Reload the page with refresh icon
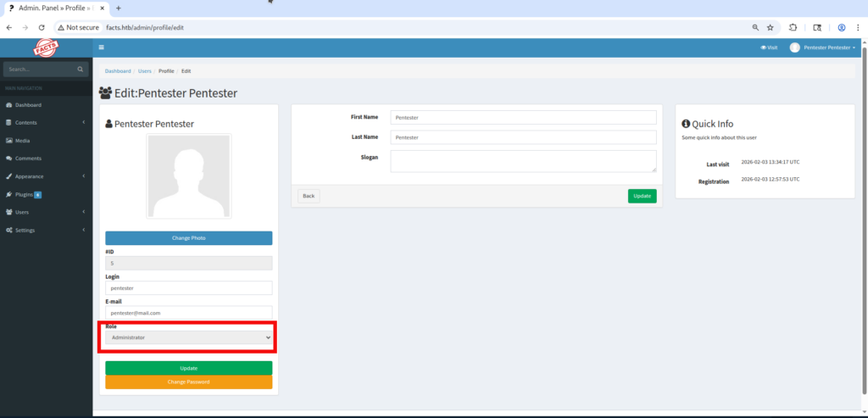Screen dimensions: 868x418 tap(42, 27)
